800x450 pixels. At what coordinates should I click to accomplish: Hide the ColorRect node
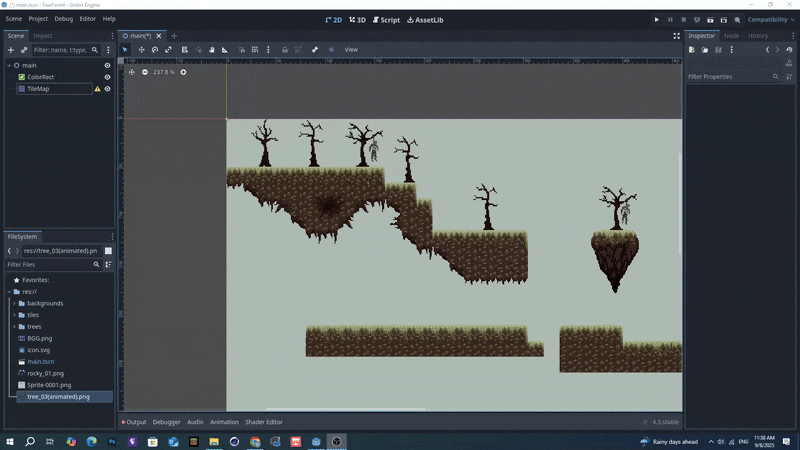click(108, 77)
